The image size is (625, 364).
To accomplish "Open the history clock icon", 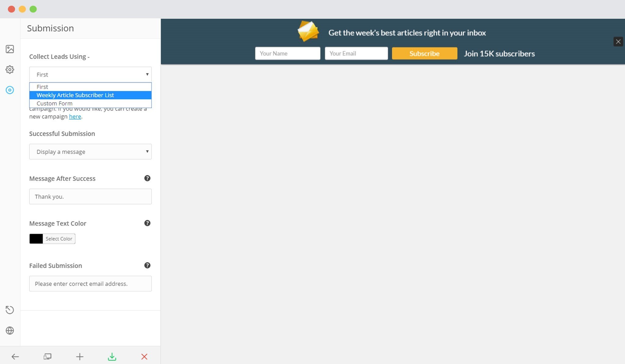I will 10,310.
